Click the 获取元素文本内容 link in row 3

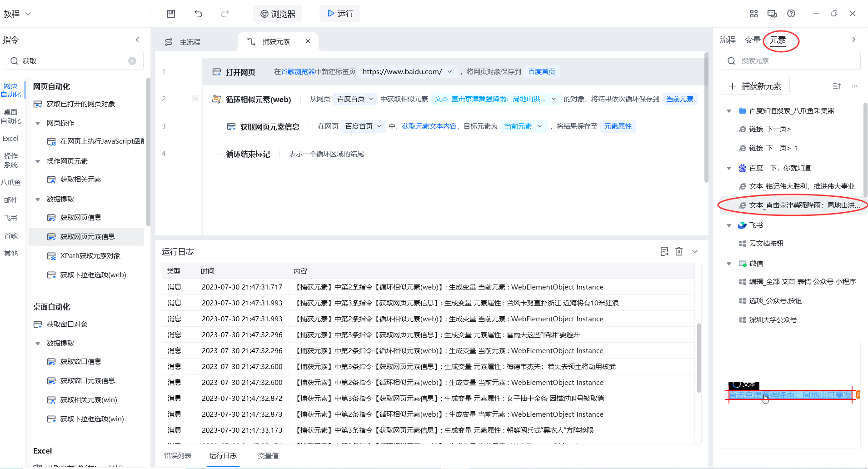click(429, 126)
